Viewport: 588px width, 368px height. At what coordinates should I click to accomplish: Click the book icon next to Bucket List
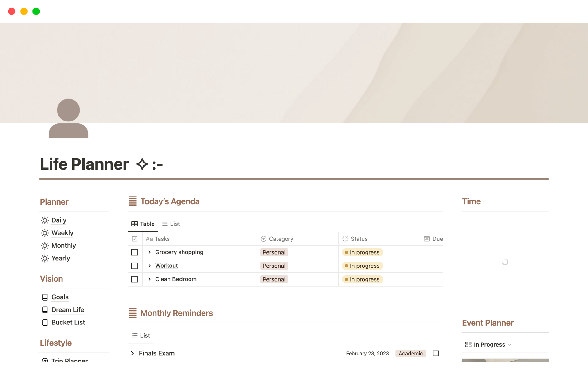[45, 323]
